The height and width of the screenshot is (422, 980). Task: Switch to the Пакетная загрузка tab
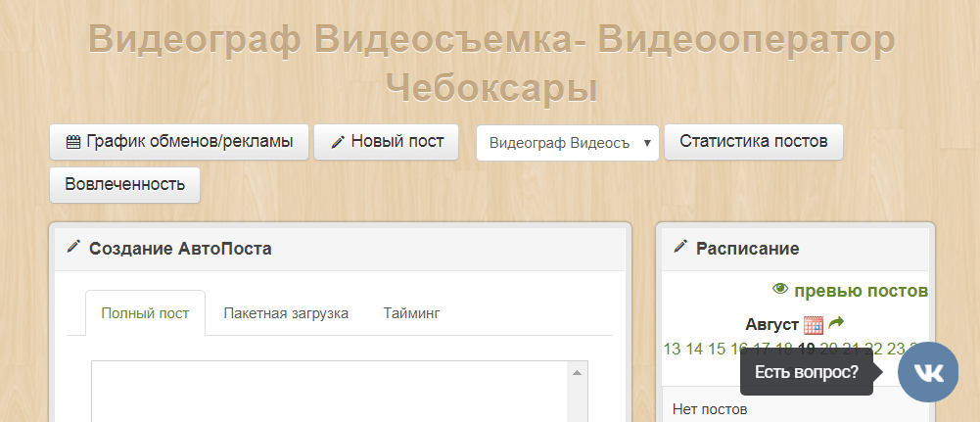tap(286, 313)
